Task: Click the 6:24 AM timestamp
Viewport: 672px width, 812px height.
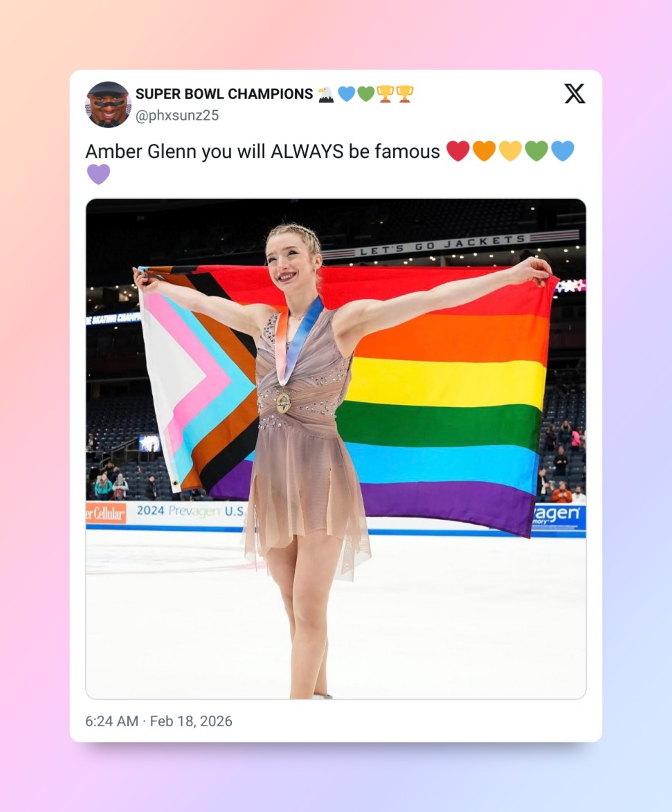Action: click(112, 721)
